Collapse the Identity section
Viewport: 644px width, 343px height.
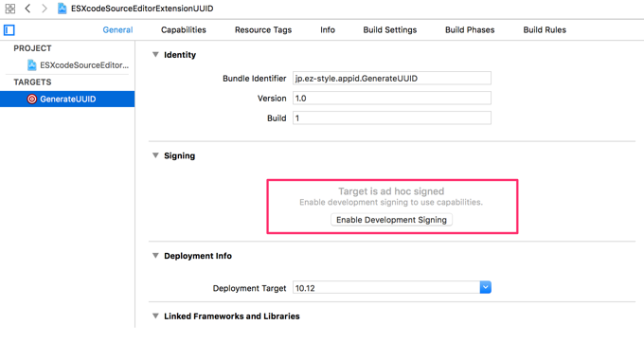[x=155, y=55]
